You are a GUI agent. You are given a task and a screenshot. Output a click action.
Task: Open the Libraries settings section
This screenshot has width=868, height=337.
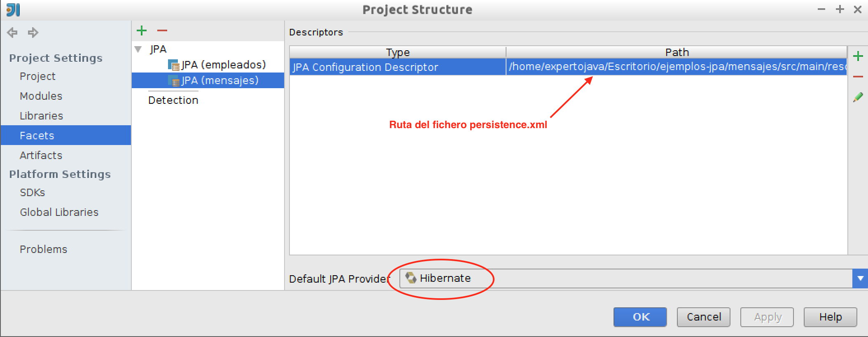pyautogui.click(x=42, y=116)
